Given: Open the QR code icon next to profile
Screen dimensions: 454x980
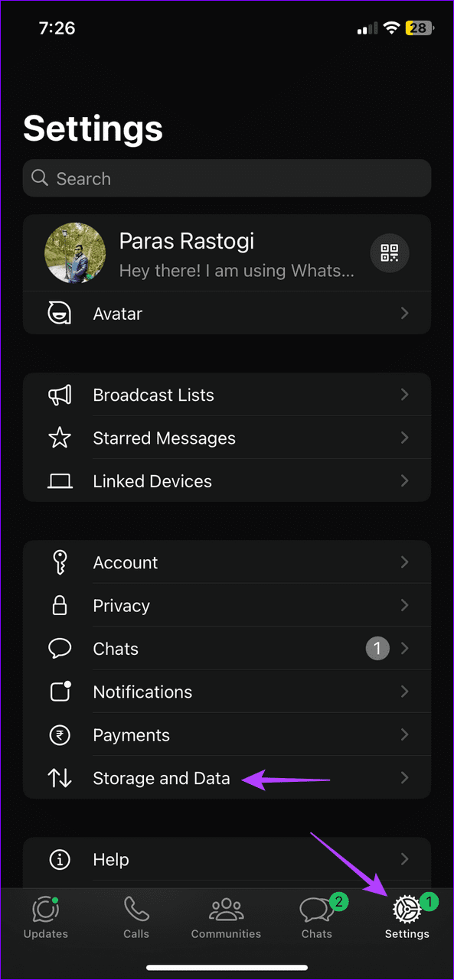Looking at the screenshot, I should click(x=389, y=252).
